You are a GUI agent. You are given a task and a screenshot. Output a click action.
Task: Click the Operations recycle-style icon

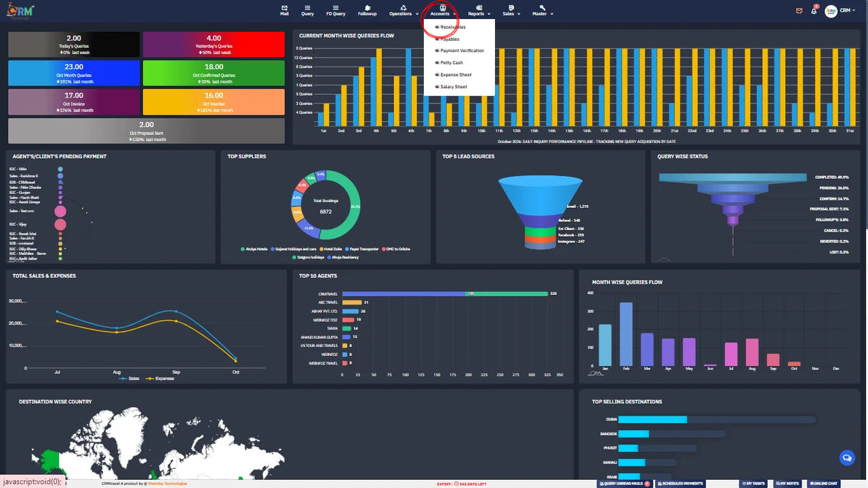tap(403, 7)
